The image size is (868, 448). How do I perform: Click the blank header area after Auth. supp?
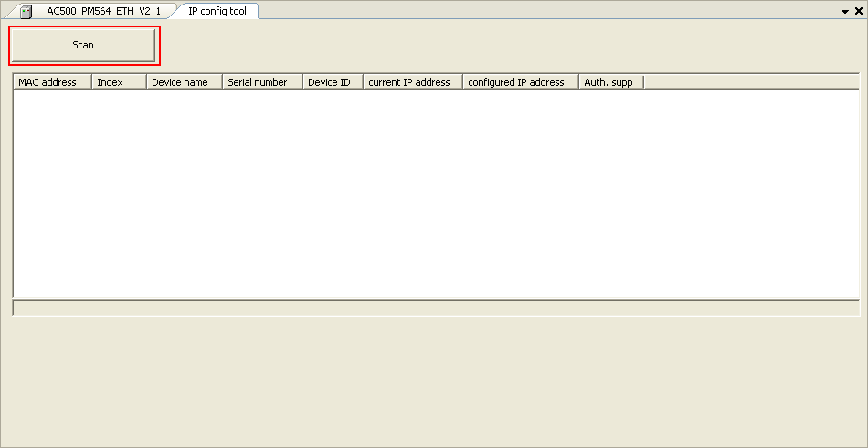(x=749, y=82)
